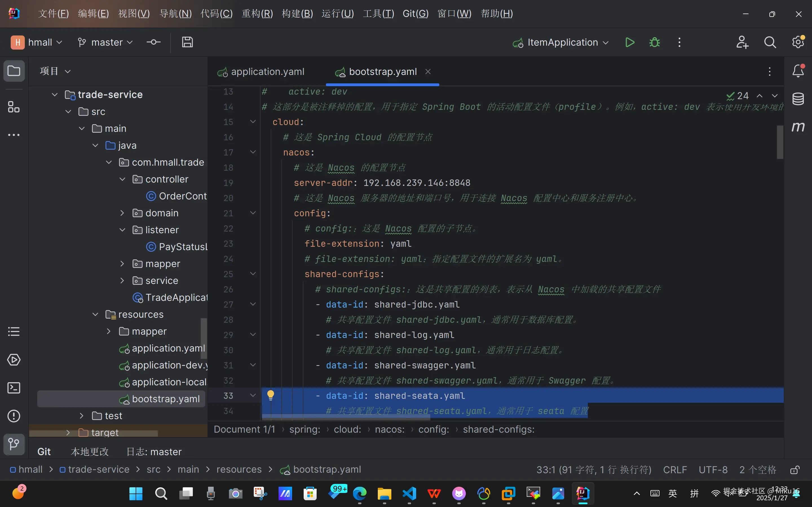This screenshot has height=507, width=812.
Task: Open the Database tool window icon
Action: (798, 99)
